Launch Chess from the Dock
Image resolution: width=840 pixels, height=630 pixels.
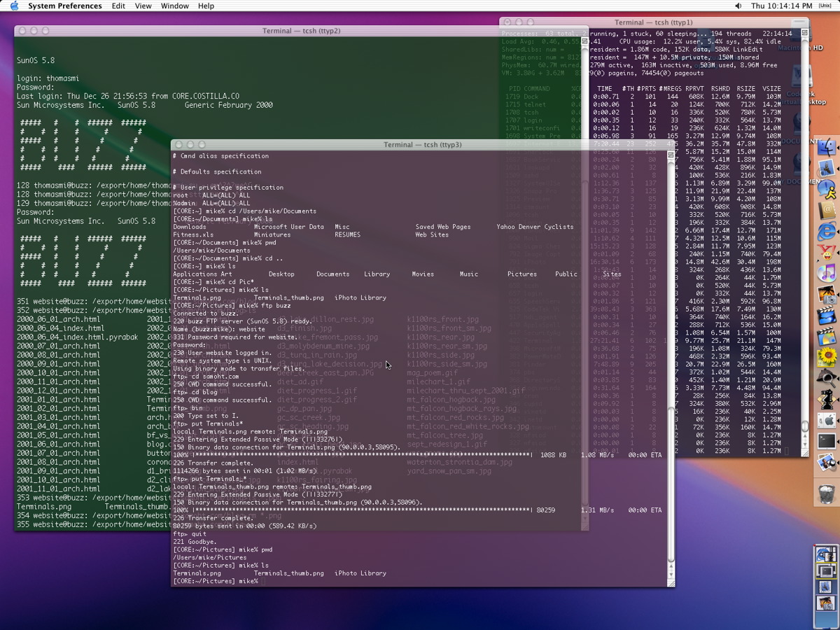coord(827,399)
